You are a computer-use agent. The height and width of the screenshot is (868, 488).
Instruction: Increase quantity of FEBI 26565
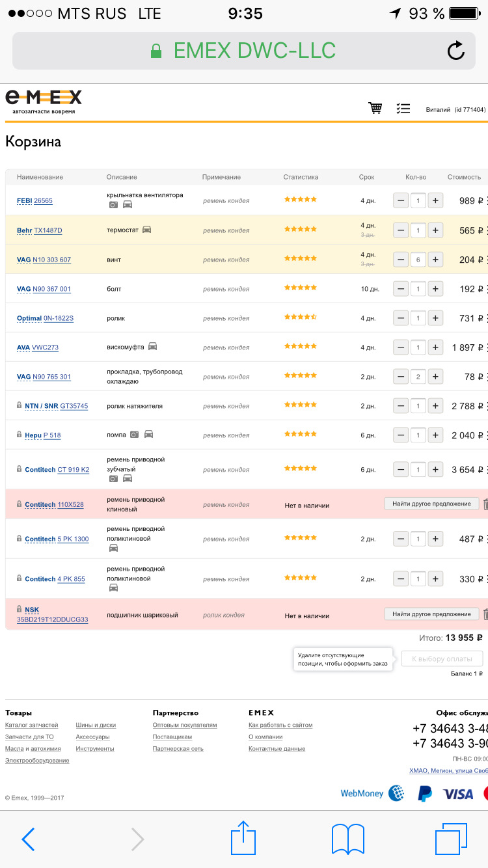point(435,200)
